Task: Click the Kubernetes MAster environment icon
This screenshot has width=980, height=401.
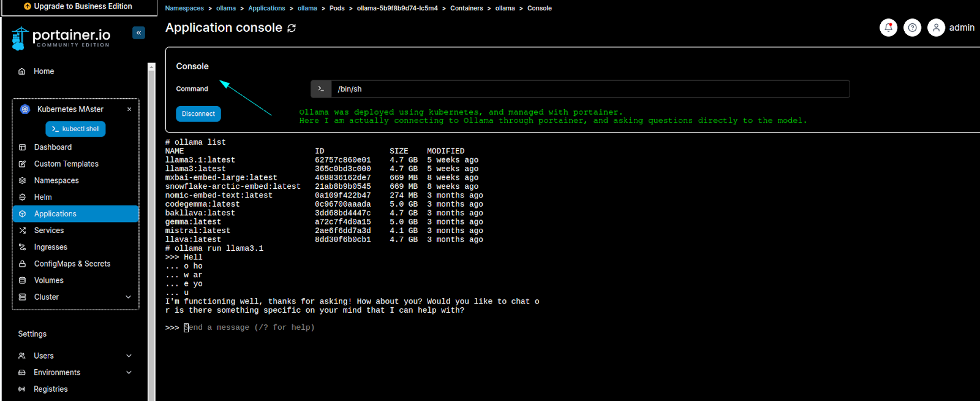Action: [x=25, y=109]
